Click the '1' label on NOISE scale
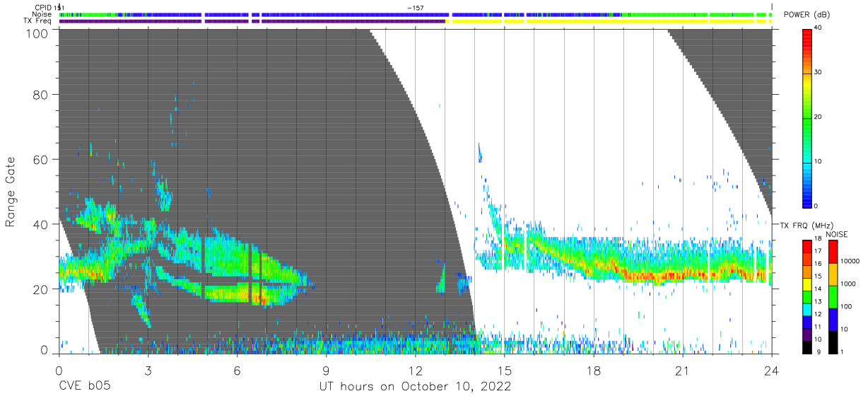The width and height of the screenshot is (868, 401). [x=843, y=351]
